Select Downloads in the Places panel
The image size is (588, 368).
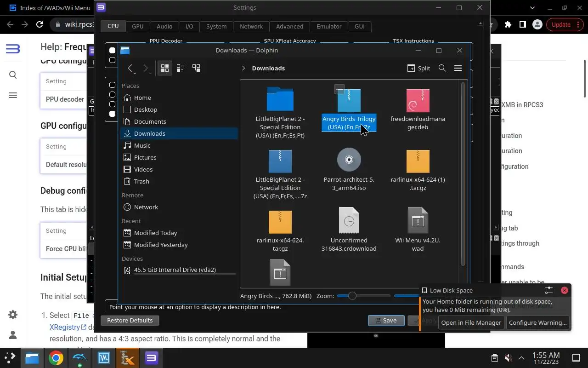(x=179, y=133)
